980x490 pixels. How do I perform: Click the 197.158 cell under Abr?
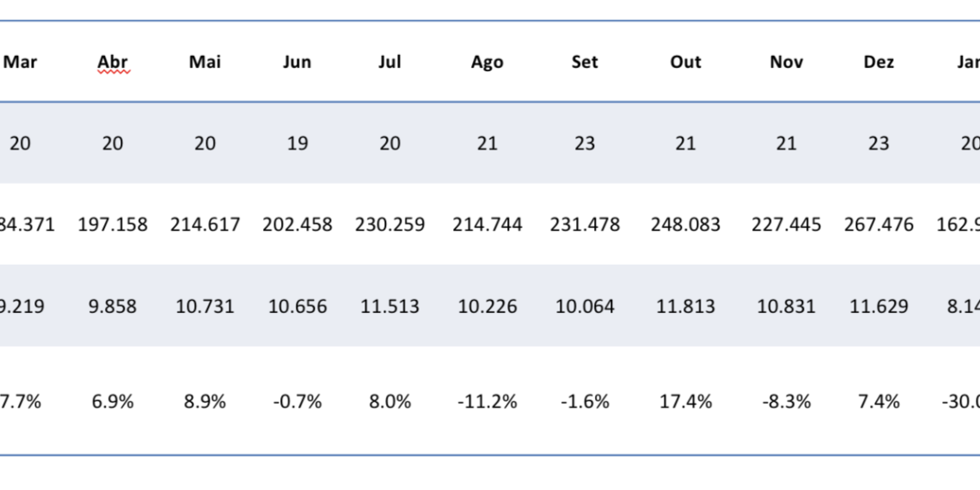click(113, 224)
